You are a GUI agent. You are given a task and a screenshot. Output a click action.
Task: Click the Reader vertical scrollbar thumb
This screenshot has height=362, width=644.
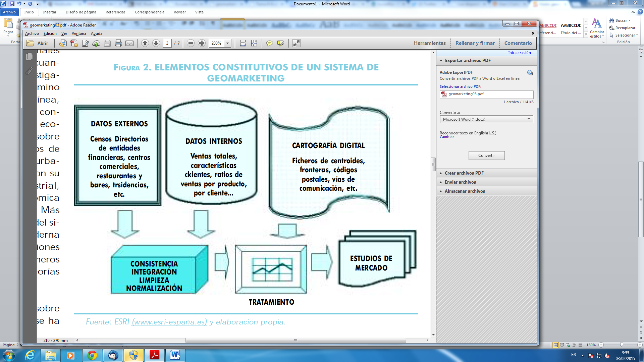click(x=433, y=164)
